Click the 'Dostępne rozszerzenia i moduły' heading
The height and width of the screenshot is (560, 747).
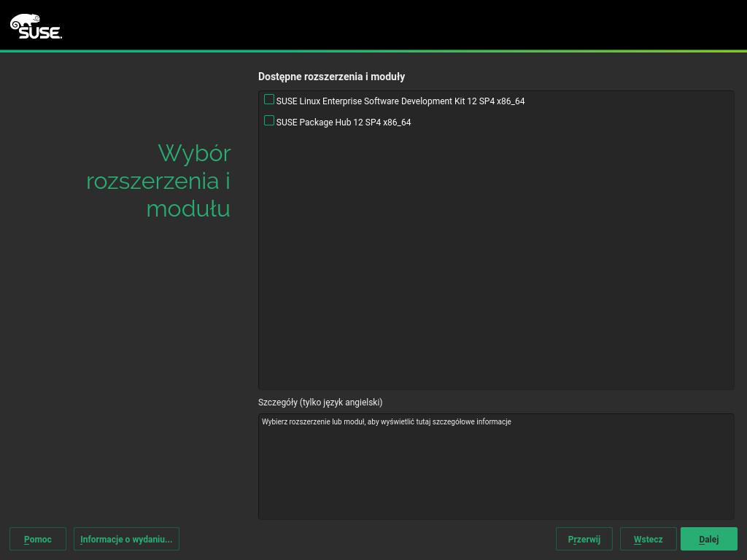(x=332, y=77)
